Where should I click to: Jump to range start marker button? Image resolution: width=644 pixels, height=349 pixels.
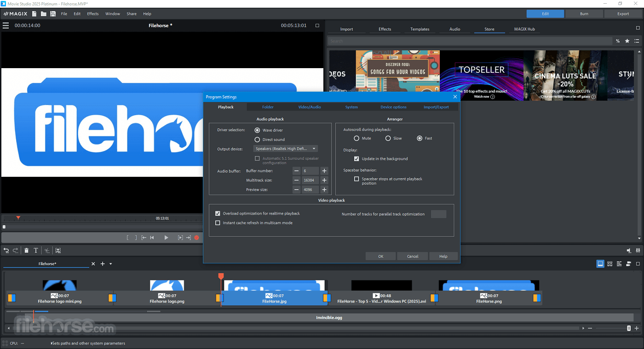click(x=144, y=238)
